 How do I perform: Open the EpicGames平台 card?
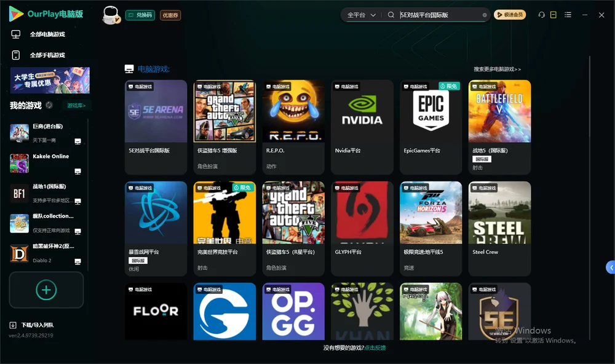pyautogui.click(x=430, y=127)
